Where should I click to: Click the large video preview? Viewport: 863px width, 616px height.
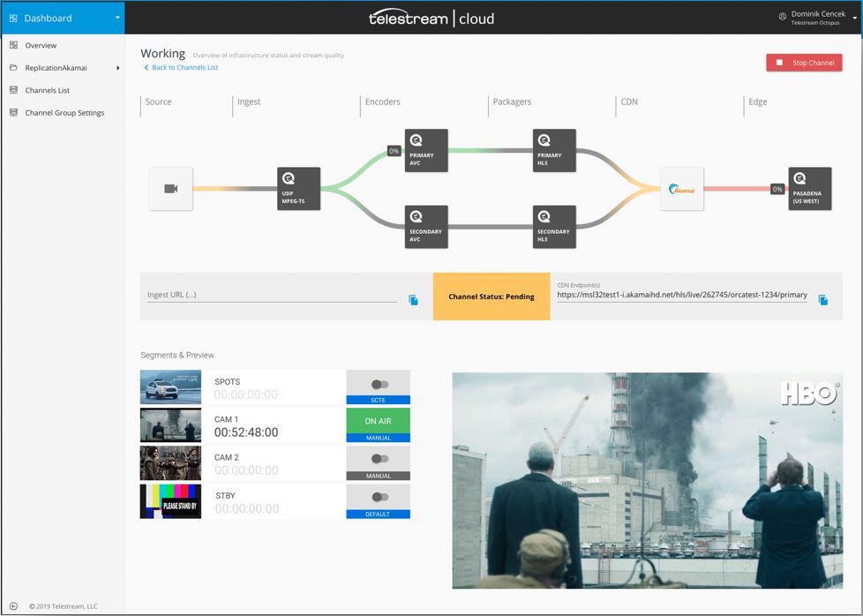point(648,481)
